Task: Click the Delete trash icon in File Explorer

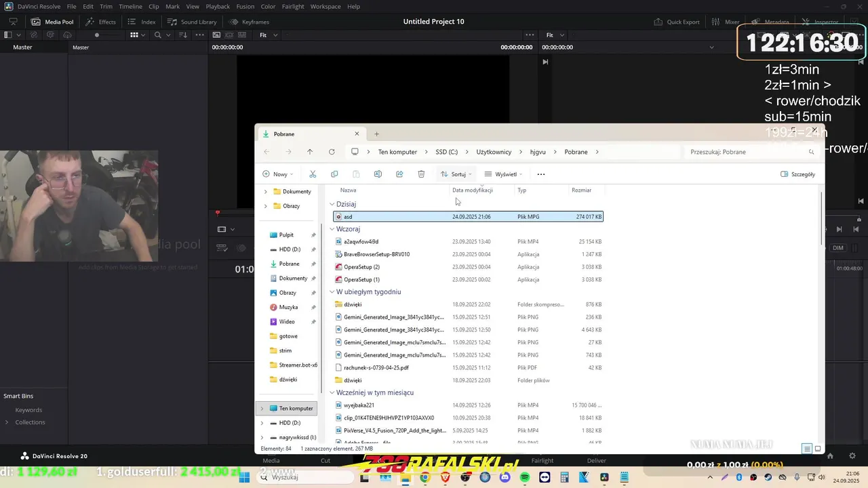Action: (x=421, y=174)
